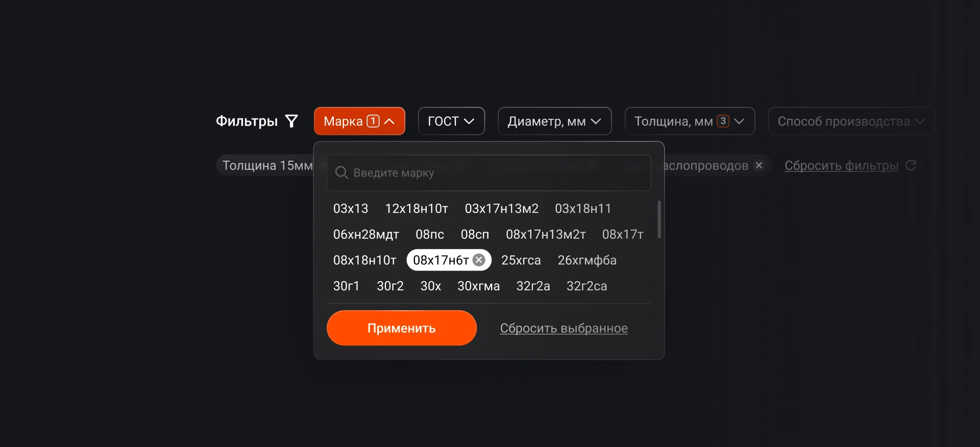Expand the Диаметр, мм filter
This screenshot has height=447, width=980.
coord(554,121)
